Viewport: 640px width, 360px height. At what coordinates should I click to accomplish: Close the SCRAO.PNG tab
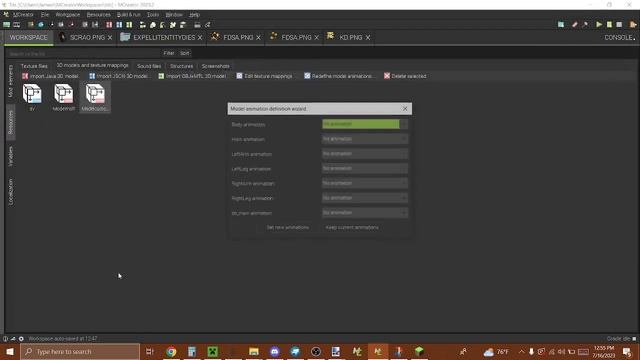110,38
